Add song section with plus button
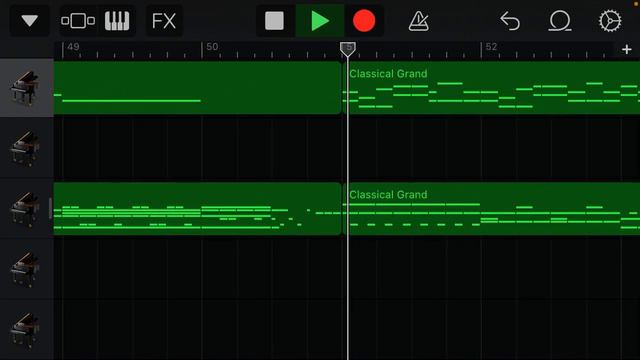 tap(627, 49)
